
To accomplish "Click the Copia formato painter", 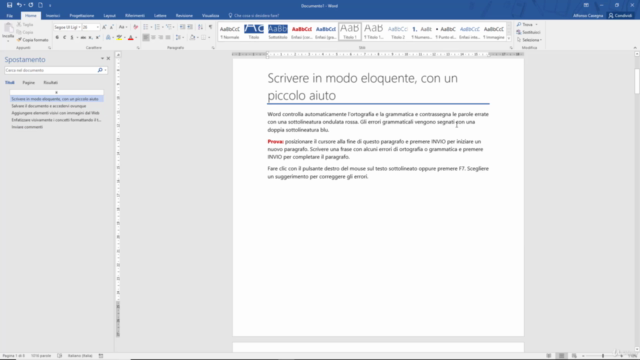I will (33, 40).
